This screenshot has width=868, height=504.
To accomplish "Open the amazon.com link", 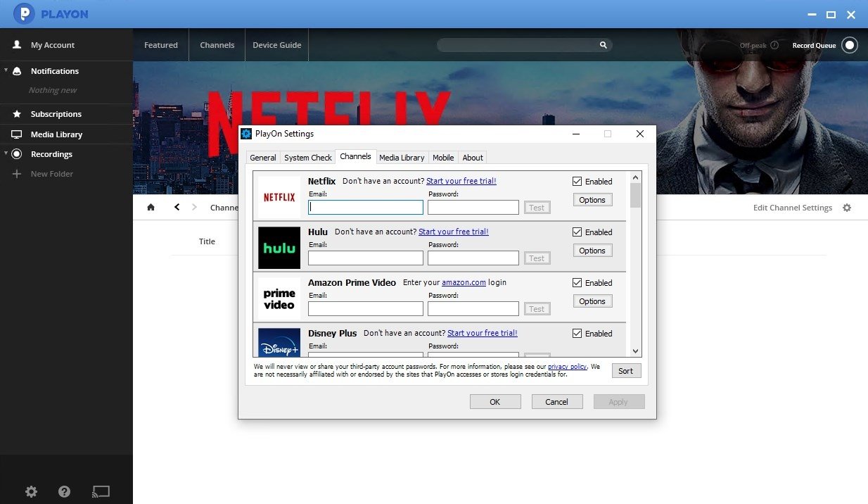I will coord(464,282).
